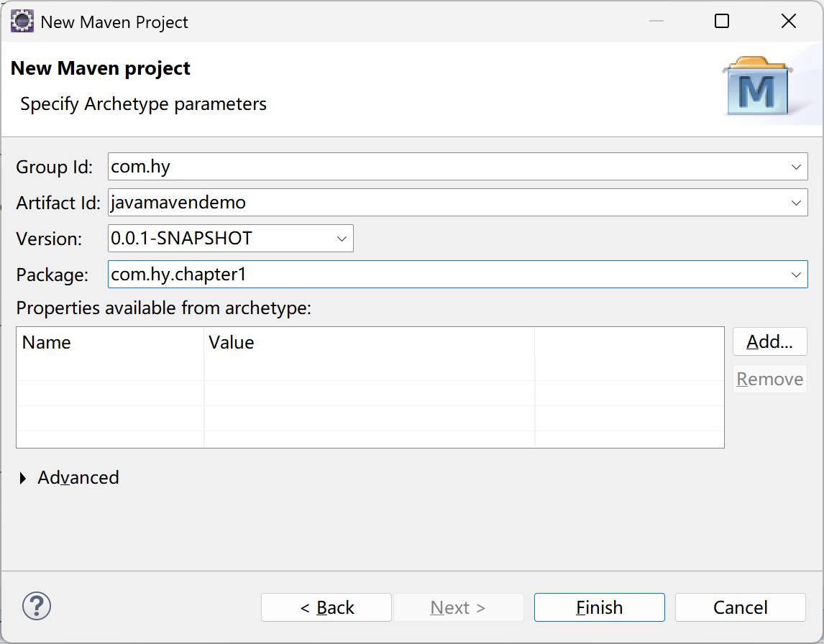The height and width of the screenshot is (644, 824).
Task: Click the Eclipse icon in title bar
Action: tap(22, 22)
